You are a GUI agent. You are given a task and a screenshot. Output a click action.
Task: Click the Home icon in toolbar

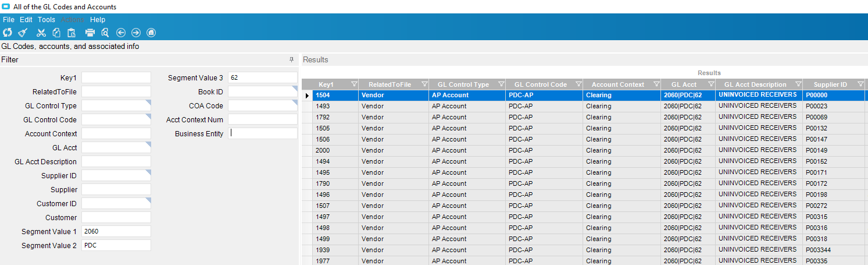pyautogui.click(x=151, y=33)
